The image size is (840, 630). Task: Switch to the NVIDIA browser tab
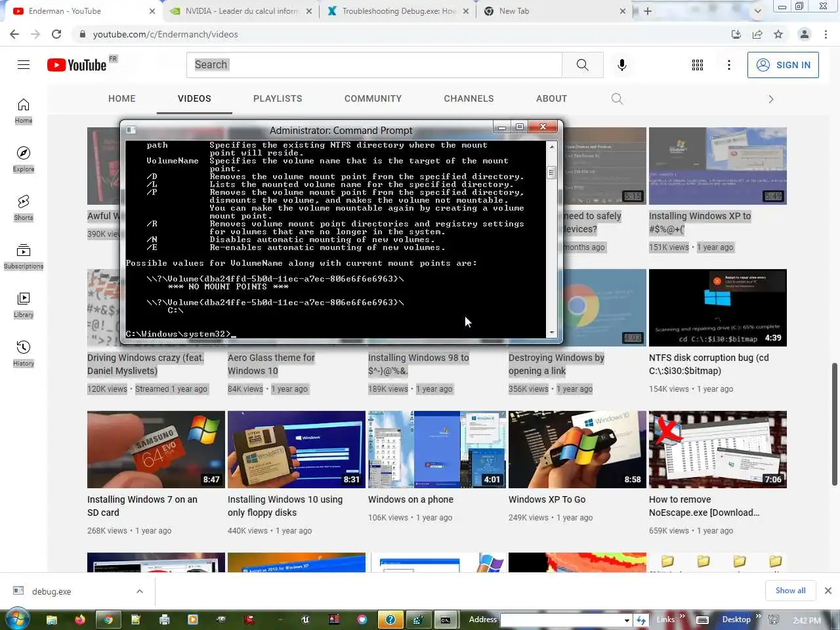coord(240,11)
